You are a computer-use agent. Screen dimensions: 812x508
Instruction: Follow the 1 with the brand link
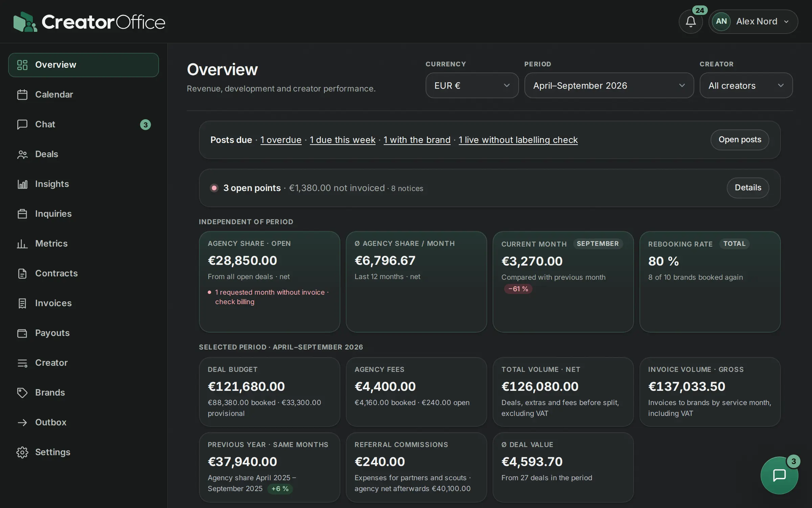pyautogui.click(x=417, y=140)
